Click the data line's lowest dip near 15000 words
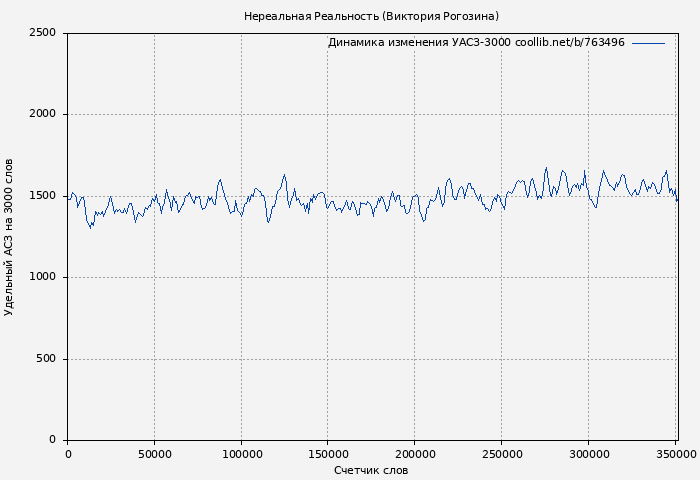This screenshot has height=480, width=700. pyautogui.click(x=91, y=228)
